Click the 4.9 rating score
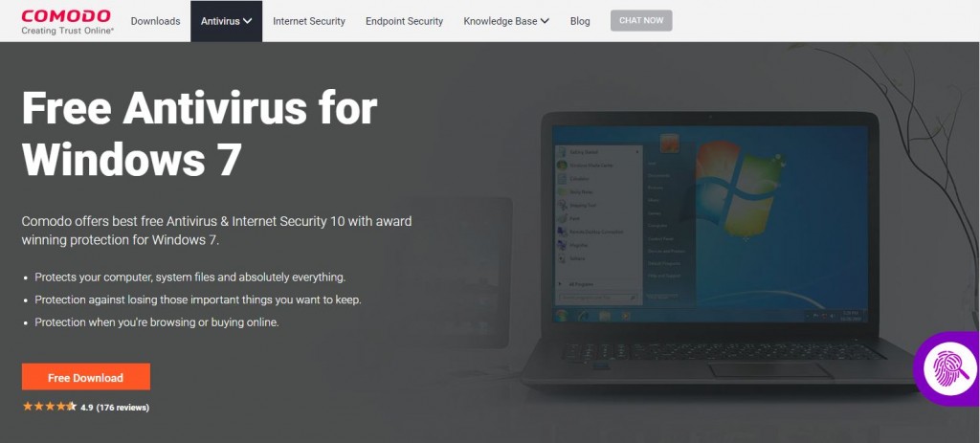This screenshot has height=443, width=980. pos(87,408)
